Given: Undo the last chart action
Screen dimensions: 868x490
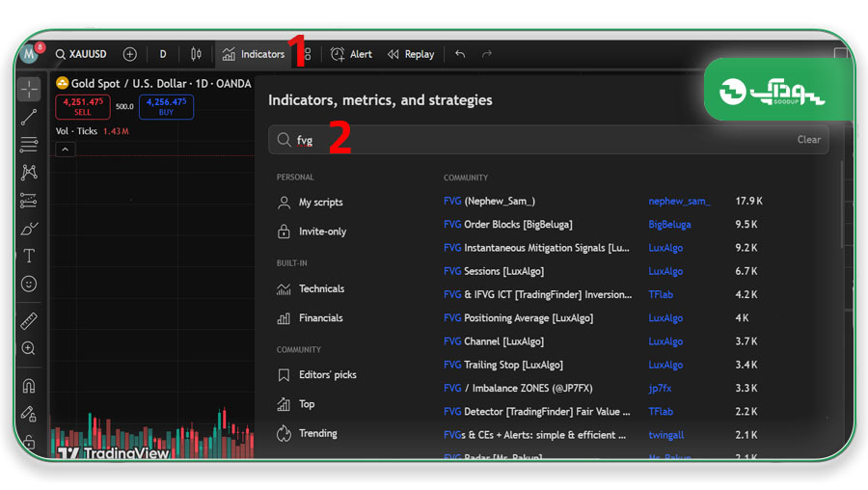Looking at the screenshot, I should (x=460, y=54).
